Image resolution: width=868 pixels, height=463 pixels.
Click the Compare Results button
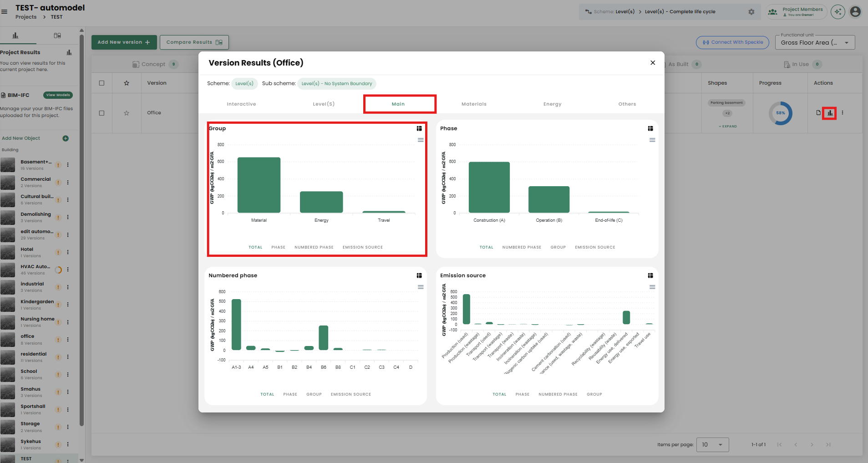194,42
